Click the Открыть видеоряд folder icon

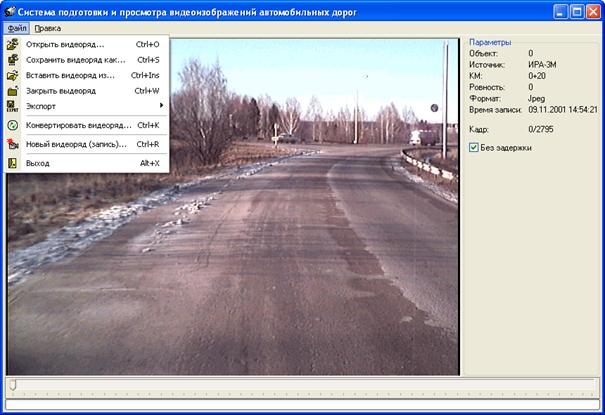[12, 45]
